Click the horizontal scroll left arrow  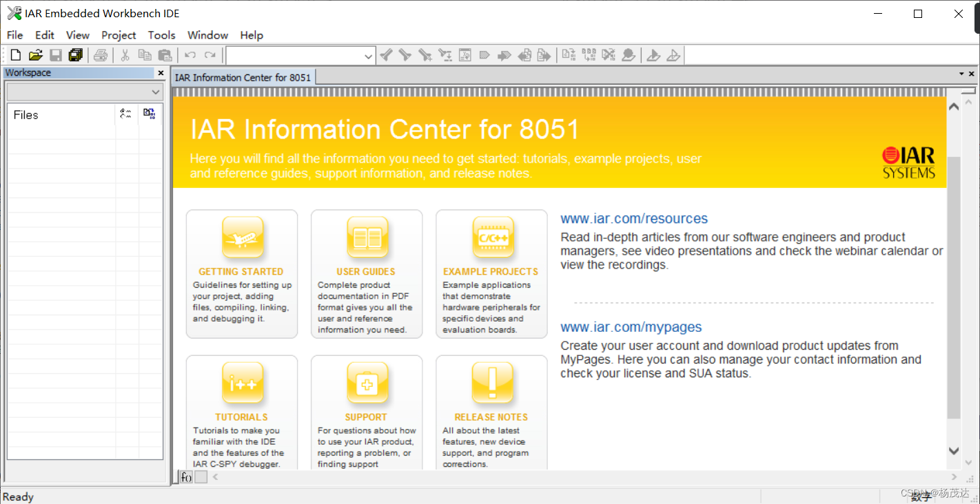(215, 476)
